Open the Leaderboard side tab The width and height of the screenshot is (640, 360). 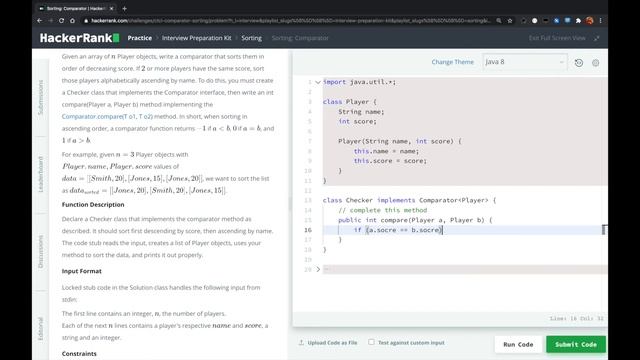tap(40, 174)
